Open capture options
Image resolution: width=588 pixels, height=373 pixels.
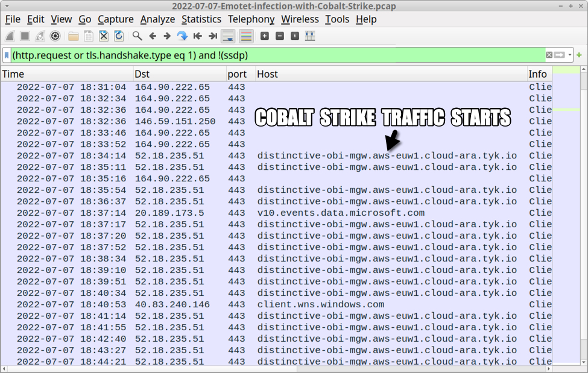point(55,36)
